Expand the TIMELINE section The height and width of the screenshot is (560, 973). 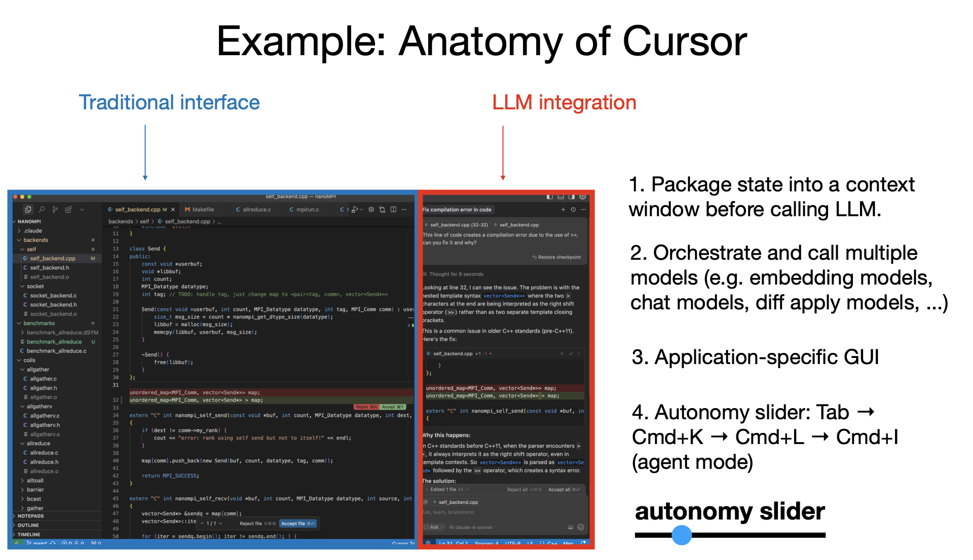[x=56, y=534]
